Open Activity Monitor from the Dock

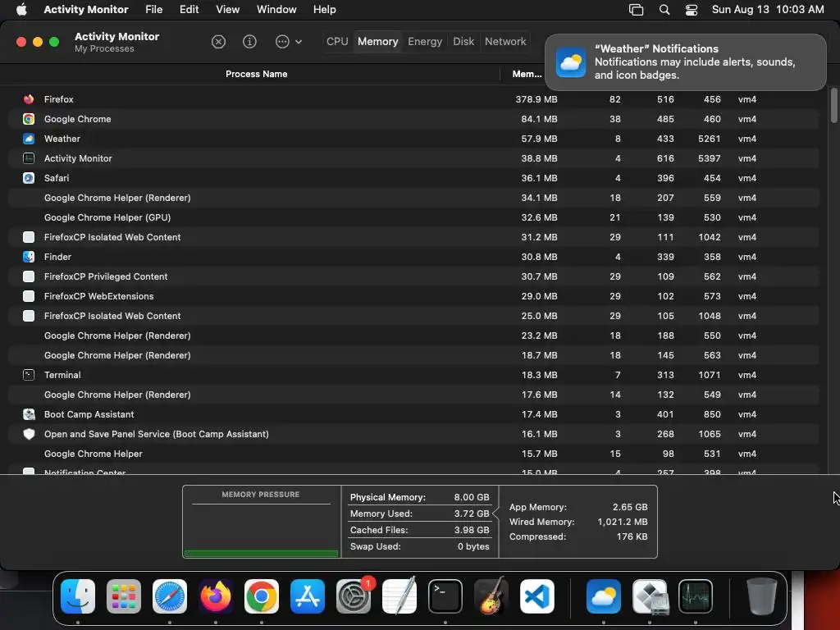point(696,596)
